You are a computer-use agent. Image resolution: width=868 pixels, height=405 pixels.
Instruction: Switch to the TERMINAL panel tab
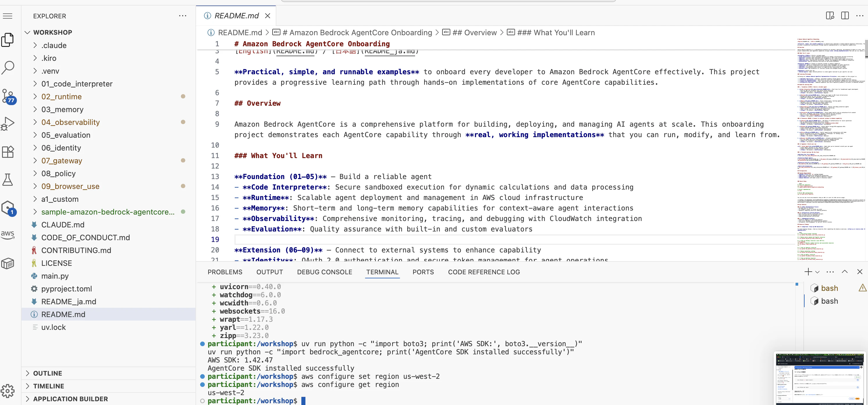coord(382,272)
